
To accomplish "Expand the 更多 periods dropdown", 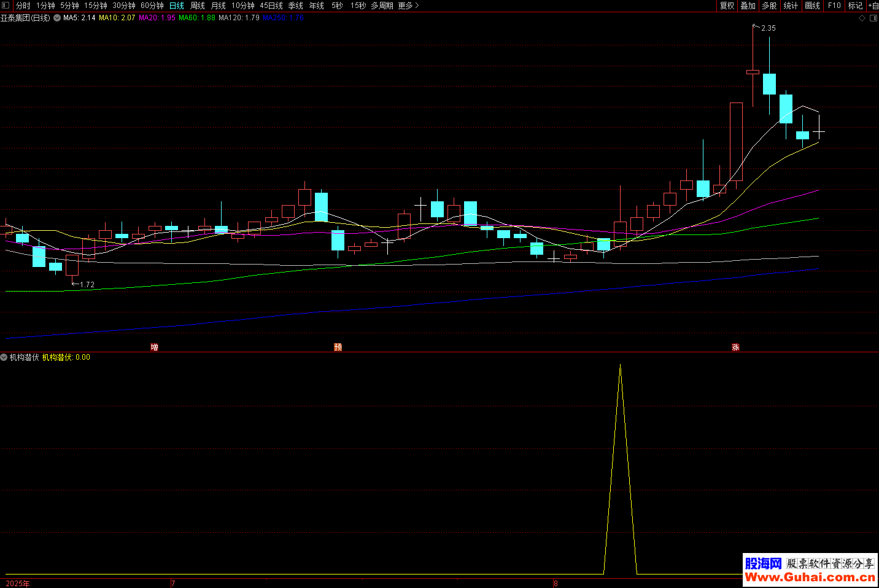I will [409, 6].
